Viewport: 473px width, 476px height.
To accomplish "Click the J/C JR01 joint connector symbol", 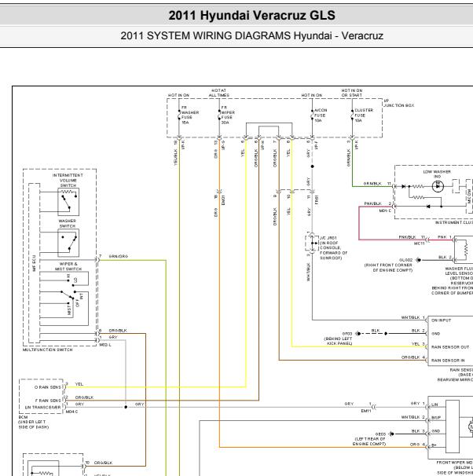I will (x=312, y=243).
